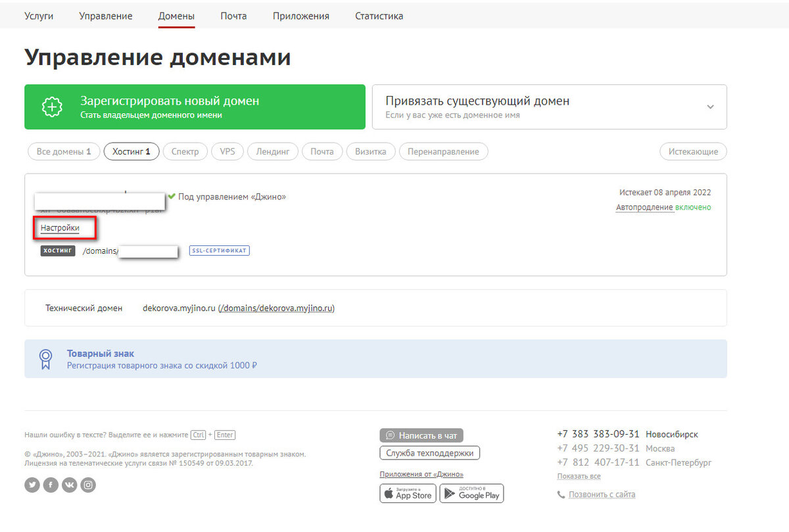
Task: Open Служба техподдержки button
Action: 430,453
